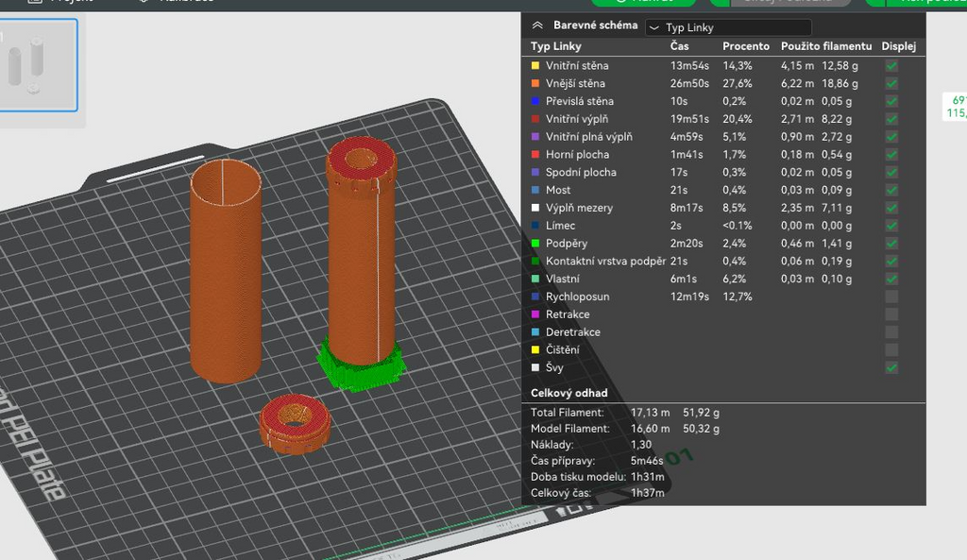Select the Vnitřní výplň row label
967x560 pixels.
pos(577,119)
